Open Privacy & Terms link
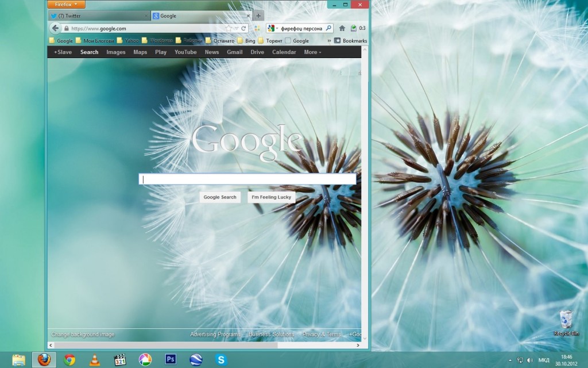Viewport: 588px width, 368px height. tap(322, 334)
